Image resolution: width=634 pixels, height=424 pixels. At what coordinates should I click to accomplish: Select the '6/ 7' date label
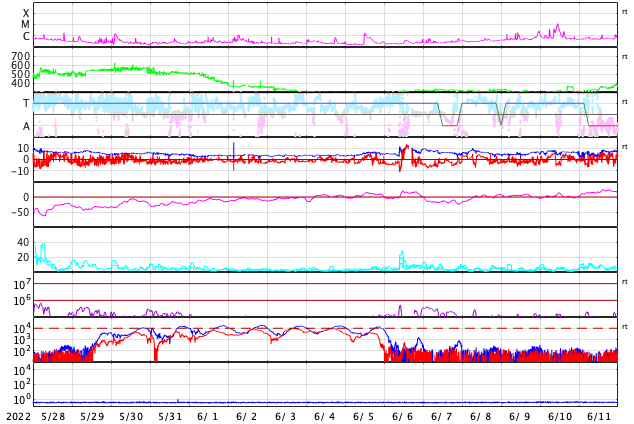pyautogui.click(x=442, y=416)
